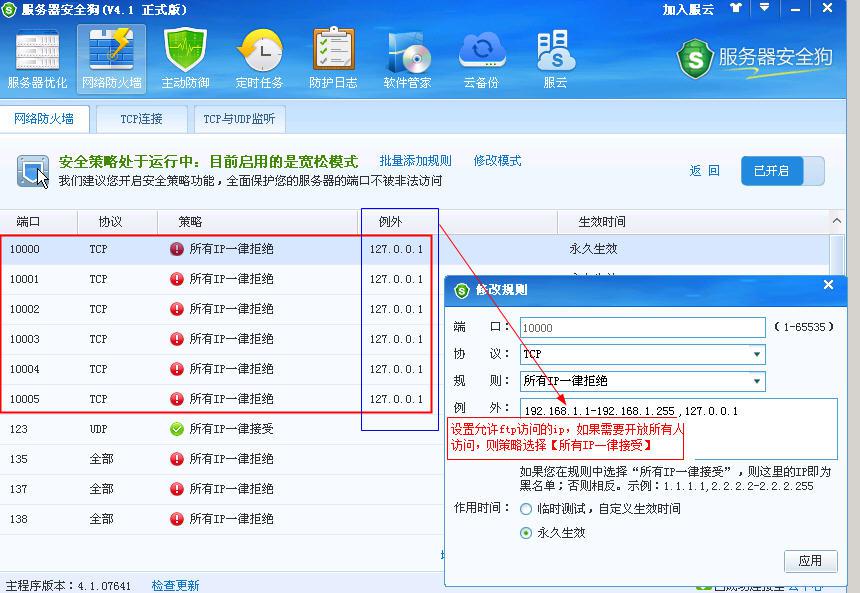860x593 pixels.
Task: Click 批量添加规则 link
Action: pyautogui.click(x=415, y=161)
